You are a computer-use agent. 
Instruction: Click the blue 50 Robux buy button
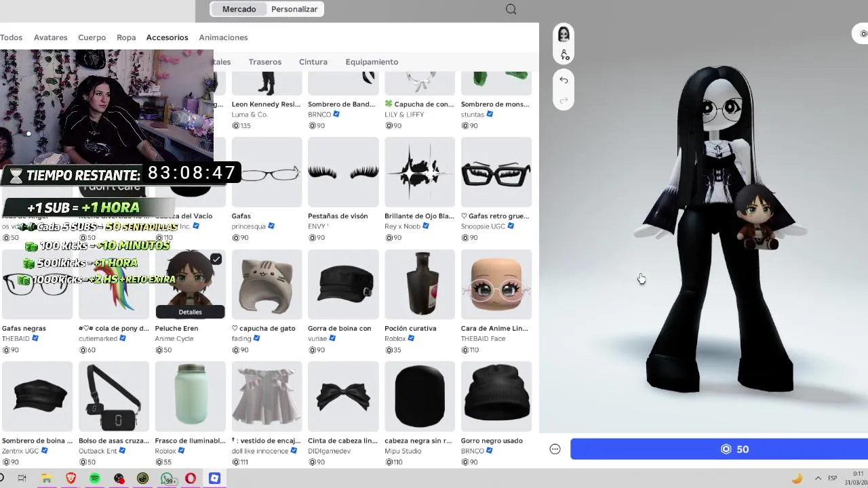(719, 449)
